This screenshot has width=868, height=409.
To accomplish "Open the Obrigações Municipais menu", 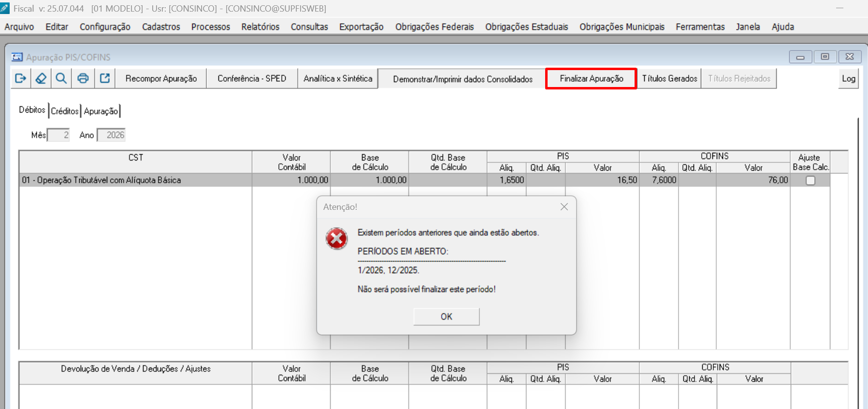I will 622,27.
